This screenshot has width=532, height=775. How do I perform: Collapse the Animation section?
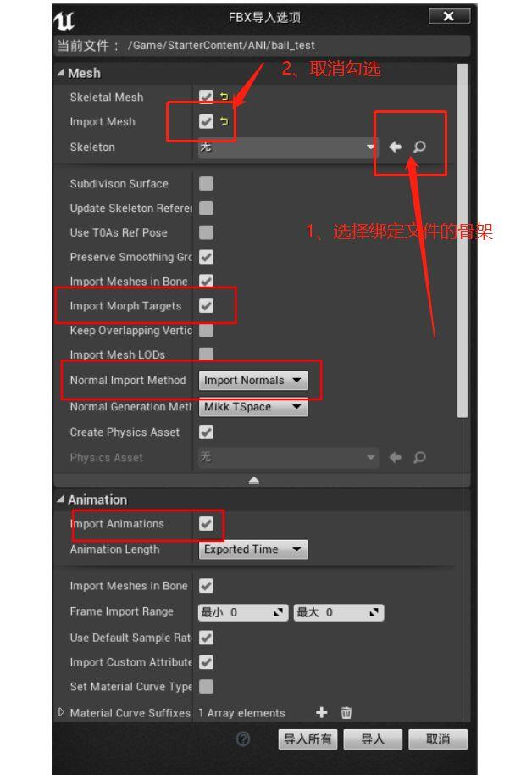60,499
